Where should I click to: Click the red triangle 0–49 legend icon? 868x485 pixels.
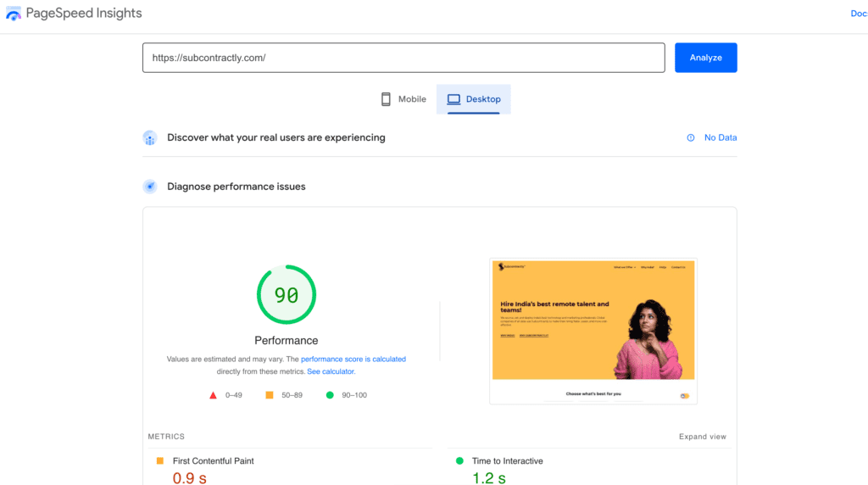[x=214, y=395]
